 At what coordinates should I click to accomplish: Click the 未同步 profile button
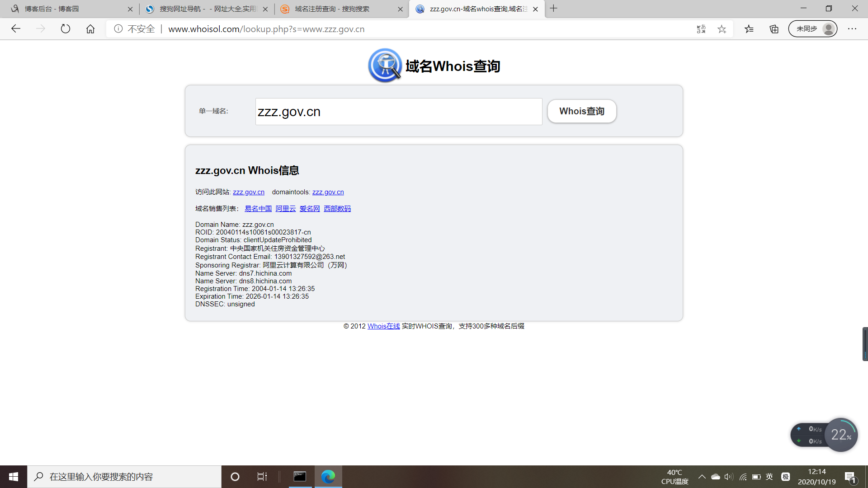point(812,29)
